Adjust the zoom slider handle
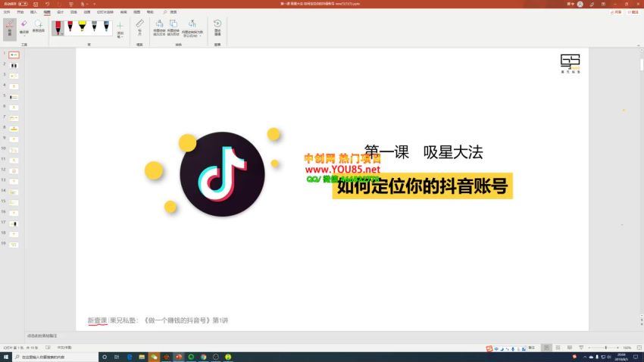The width and height of the screenshot is (644, 362). [x=606, y=348]
